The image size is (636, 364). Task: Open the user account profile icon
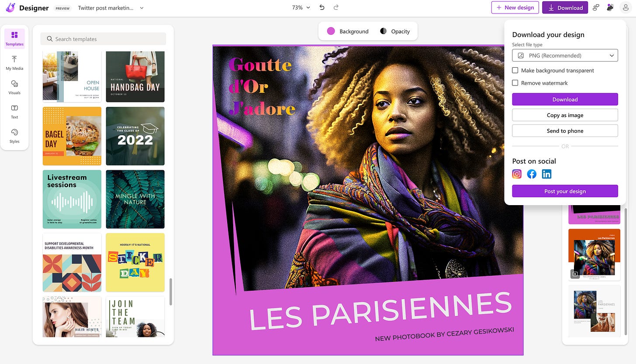[x=626, y=7]
